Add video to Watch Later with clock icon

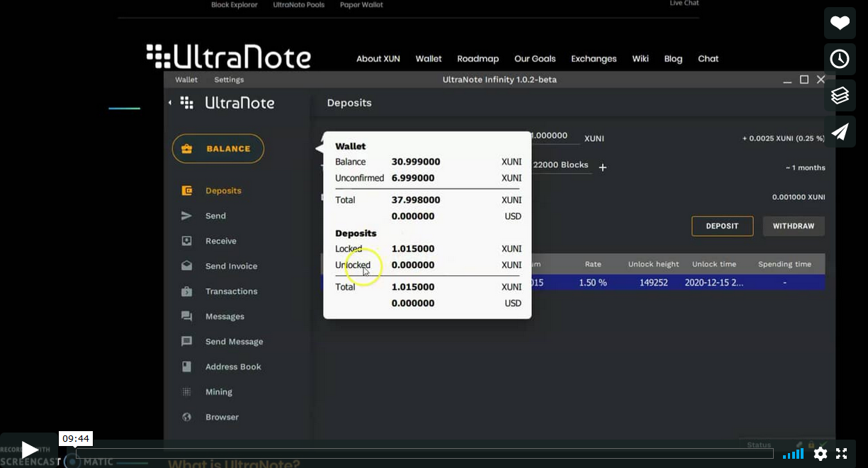[x=840, y=59]
